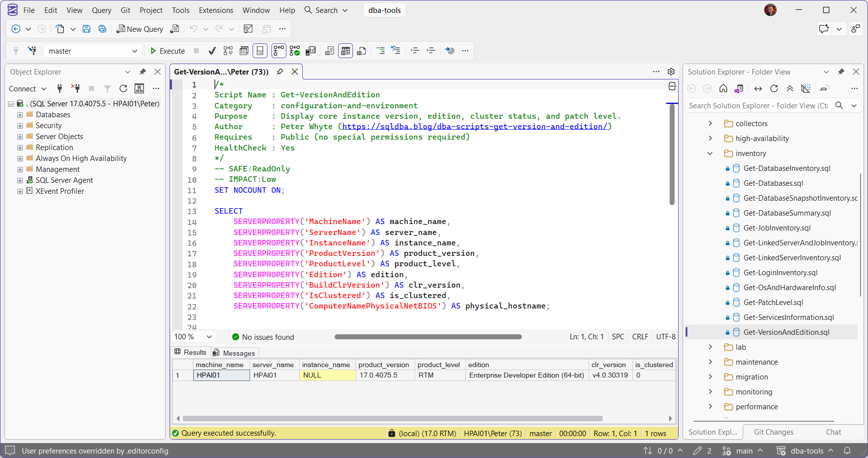The height and width of the screenshot is (458, 868).
Task: Run the query with Execute
Action: coord(168,51)
